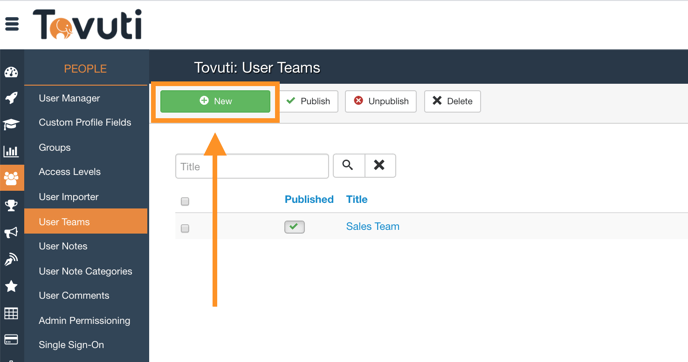
Task: Open User Note Categories menu item
Action: point(86,271)
